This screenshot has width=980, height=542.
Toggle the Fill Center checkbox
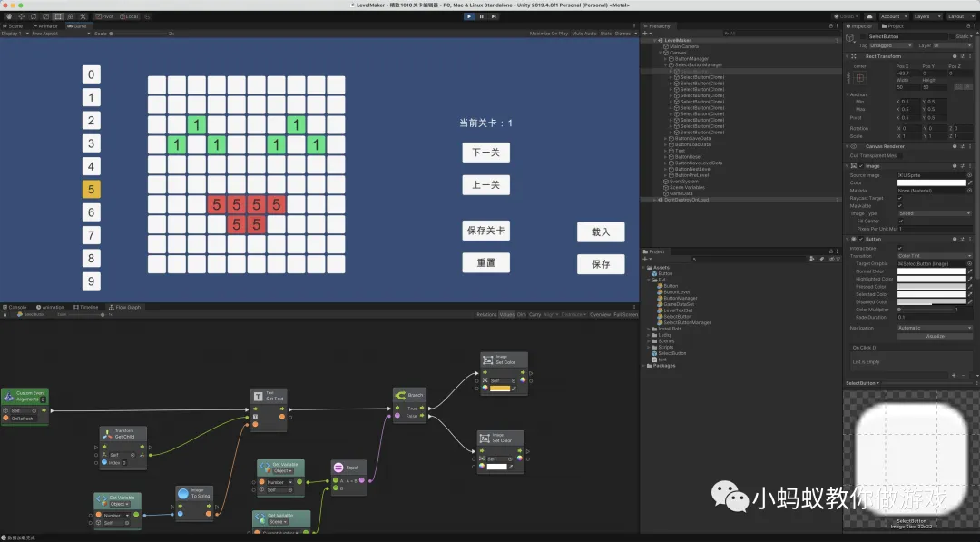pos(900,221)
